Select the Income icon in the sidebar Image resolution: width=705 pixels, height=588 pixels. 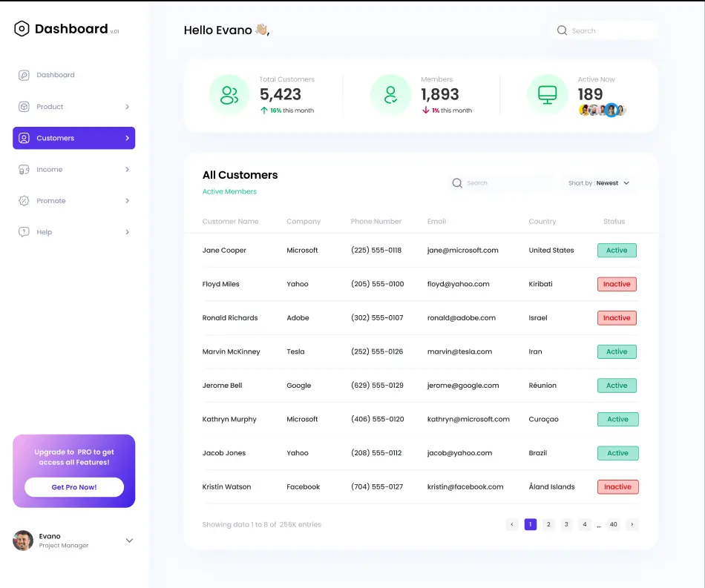(25, 169)
